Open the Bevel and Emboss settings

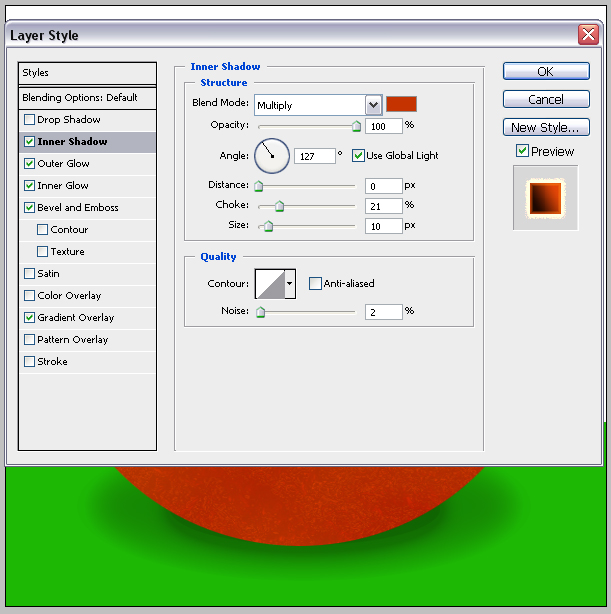pos(78,207)
